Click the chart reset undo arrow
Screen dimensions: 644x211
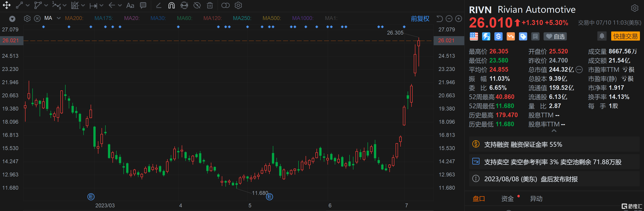[x=439, y=19]
